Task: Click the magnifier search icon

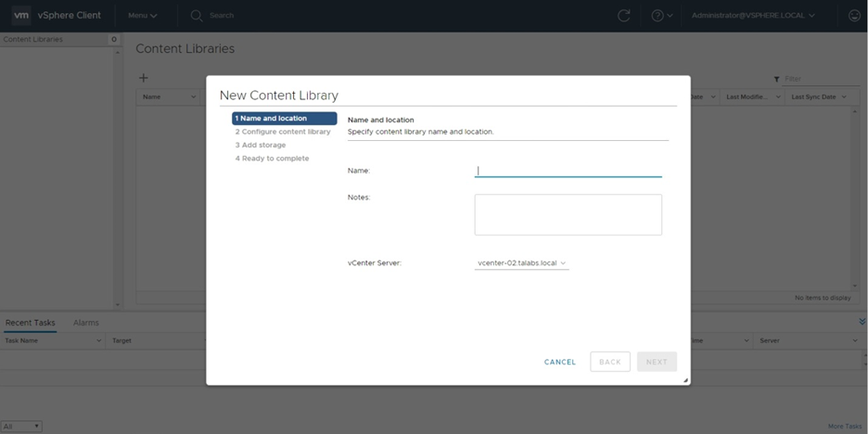Action: pos(196,16)
